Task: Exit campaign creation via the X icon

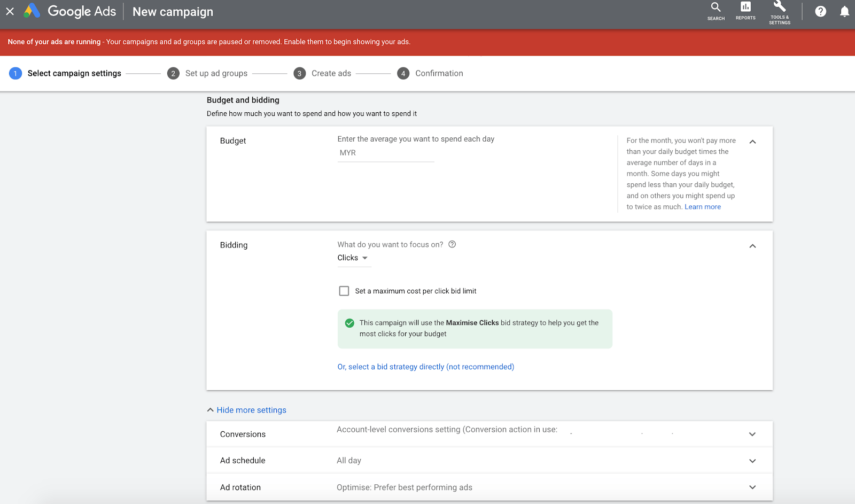Action: point(10,11)
